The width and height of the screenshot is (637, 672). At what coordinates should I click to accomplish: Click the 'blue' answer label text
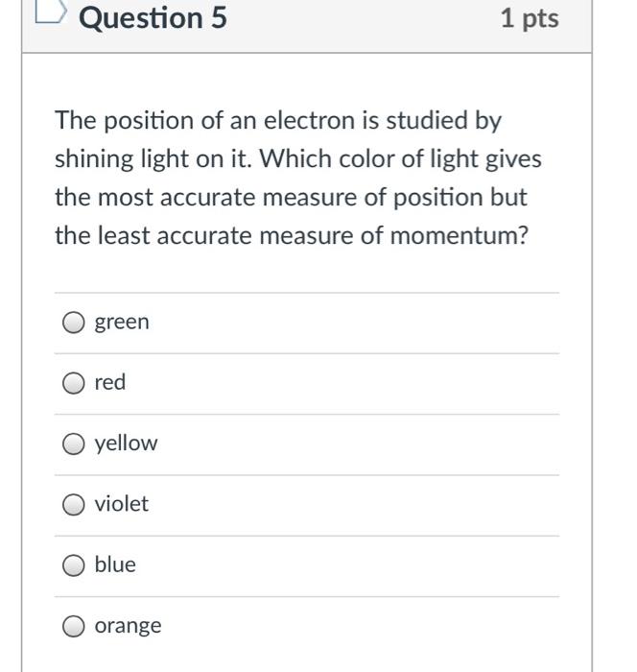[x=115, y=565]
